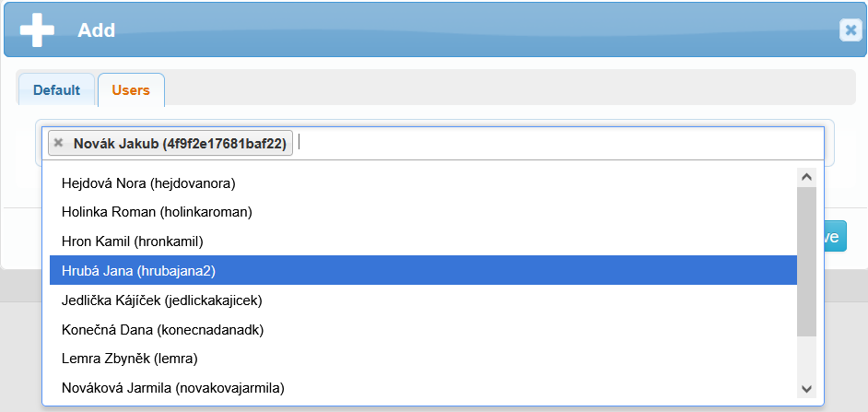868x412 pixels.
Task: Click the Add dialog title
Action: pos(96,30)
